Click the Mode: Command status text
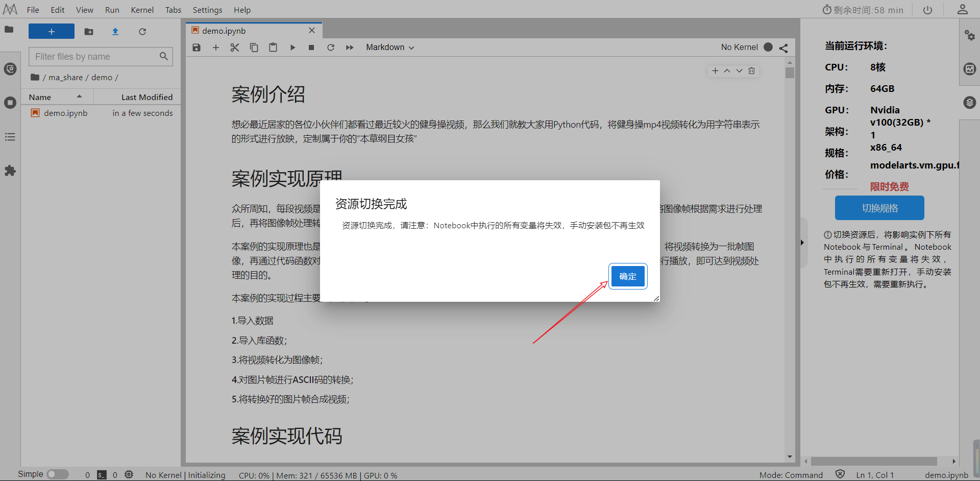 point(791,475)
